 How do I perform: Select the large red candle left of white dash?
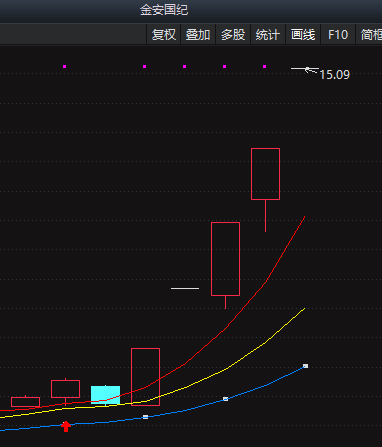[145, 377]
